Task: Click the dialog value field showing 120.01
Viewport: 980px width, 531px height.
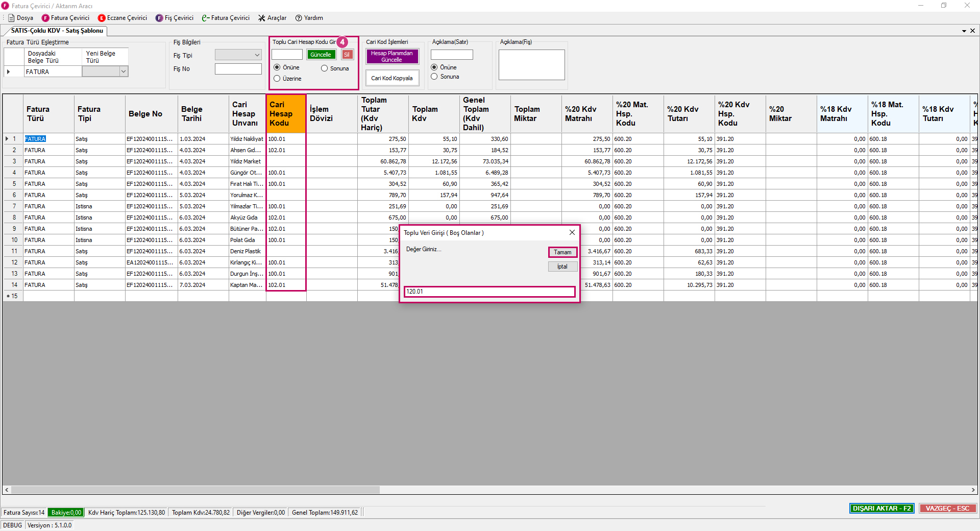Action: pos(489,292)
